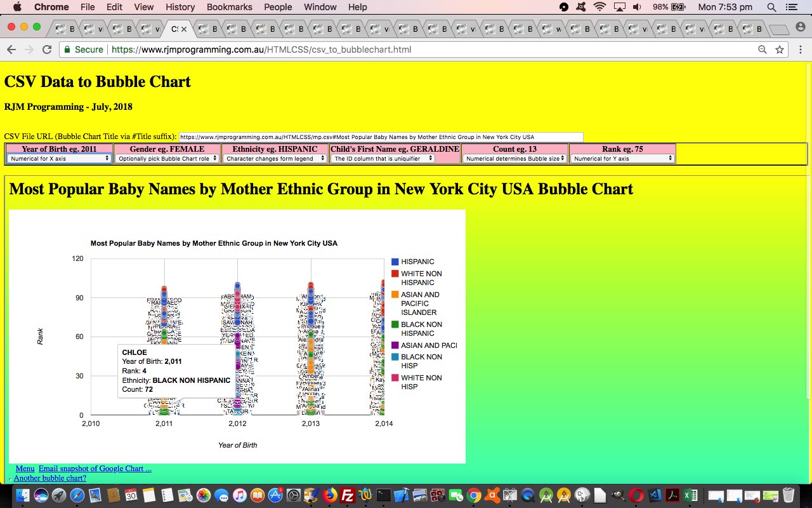Open the Bookmarks menu

tap(229, 7)
